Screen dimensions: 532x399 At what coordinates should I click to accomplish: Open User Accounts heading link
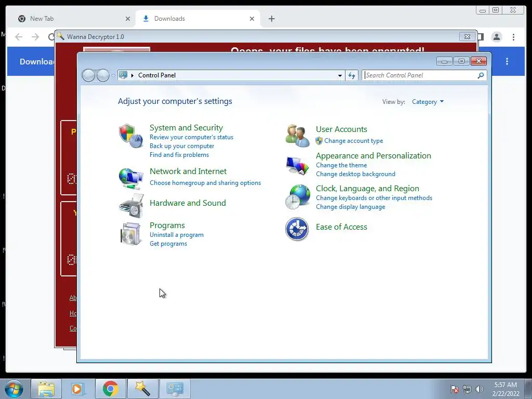341,129
